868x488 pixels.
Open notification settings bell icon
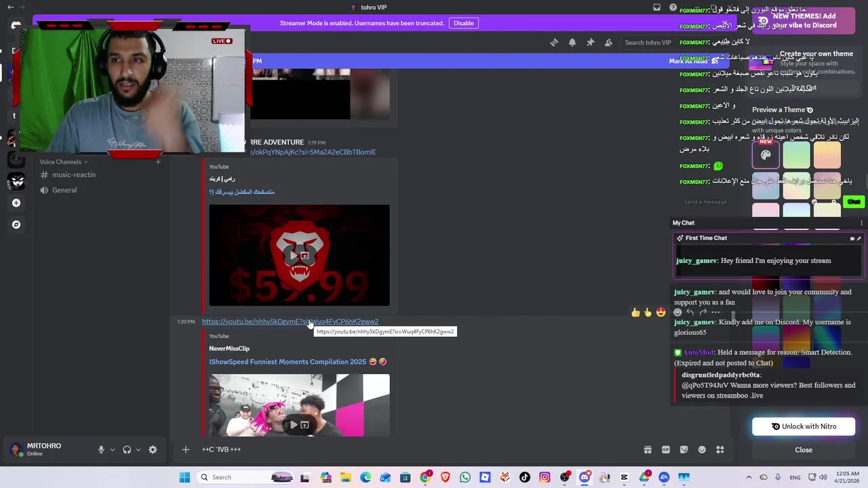[x=572, y=42]
